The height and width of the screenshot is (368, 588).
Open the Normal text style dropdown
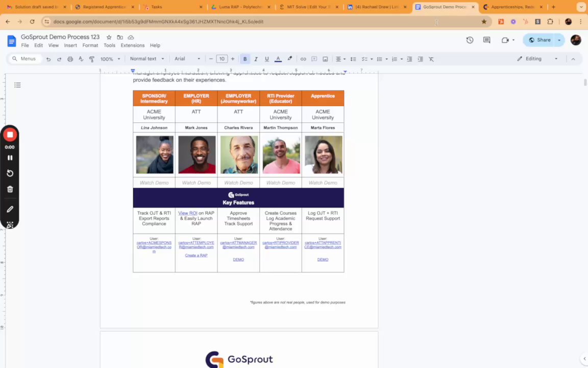coord(147,59)
